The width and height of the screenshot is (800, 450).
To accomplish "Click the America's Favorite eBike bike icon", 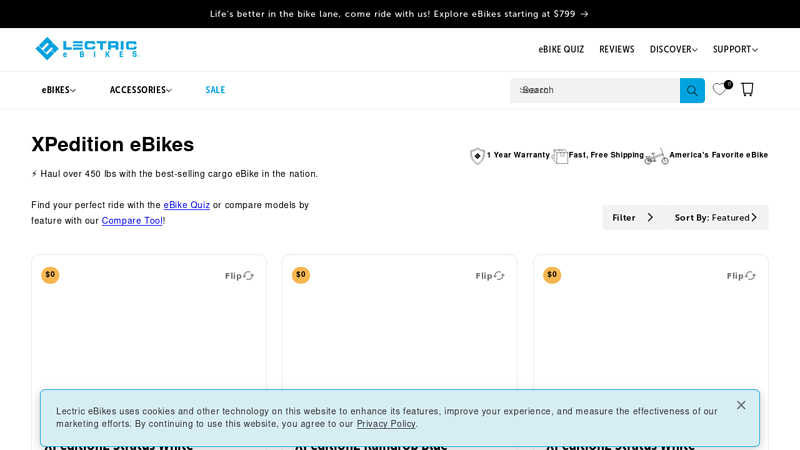I will tap(656, 156).
